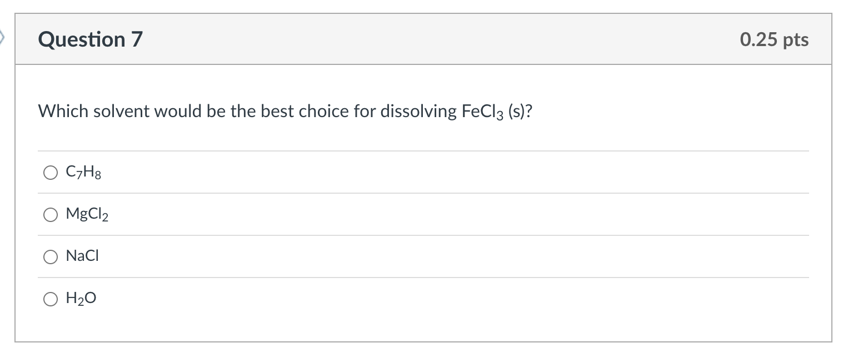This screenshot has width=868, height=363.
Task: Click the MgCl2 answer label text
Action: (x=87, y=214)
